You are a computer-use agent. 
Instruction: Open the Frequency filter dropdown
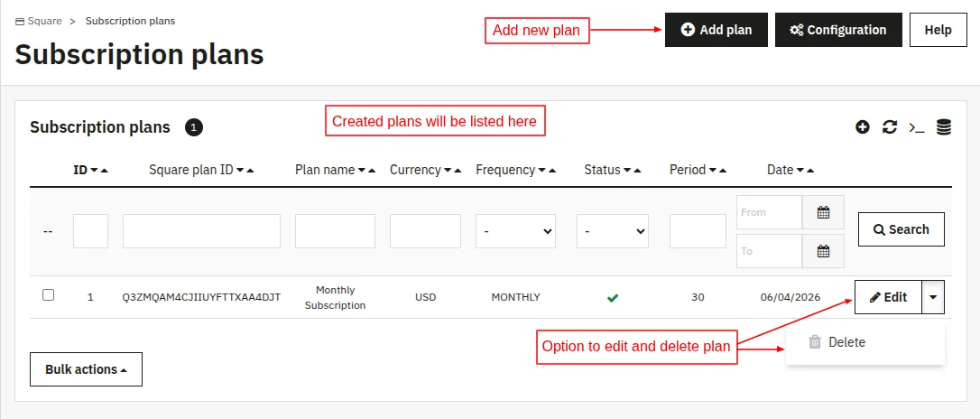click(515, 231)
